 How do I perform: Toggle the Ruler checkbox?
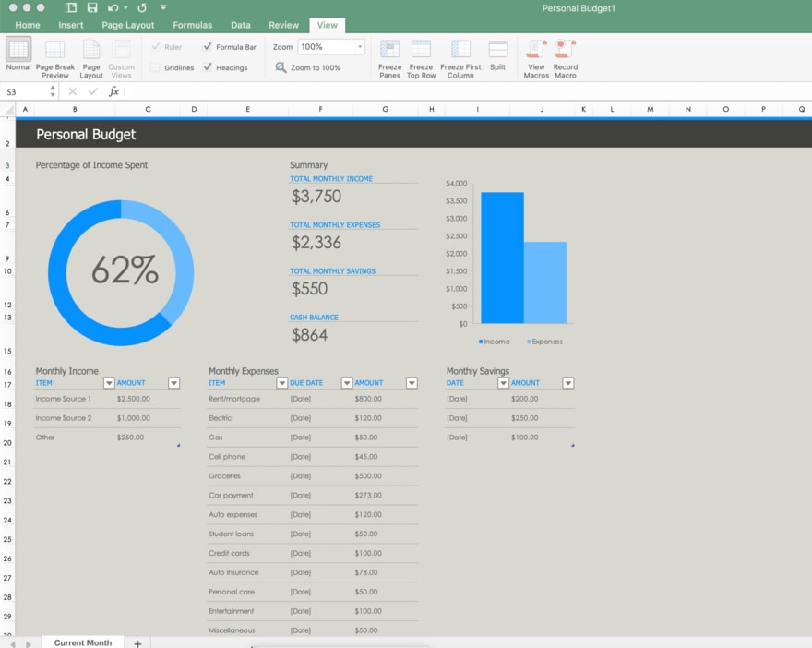(155, 47)
